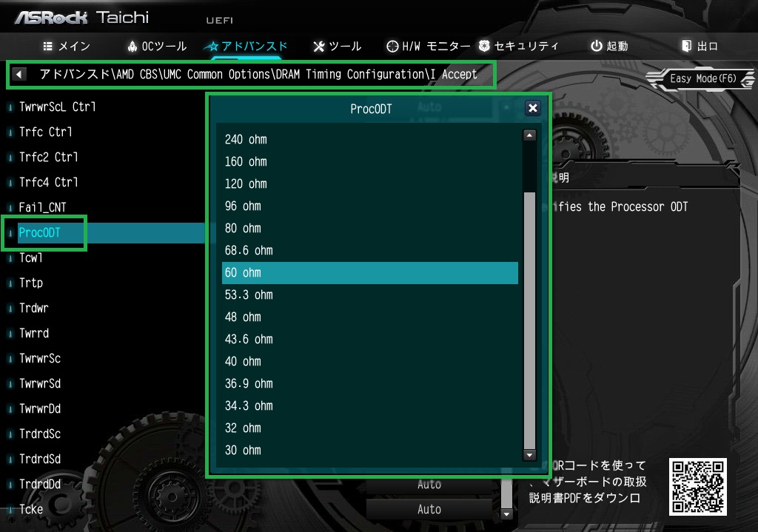Image resolution: width=758 pixels, height=532 pixels.
Task: Select 43.6 ohm option
Action: [x=370, y=340]
